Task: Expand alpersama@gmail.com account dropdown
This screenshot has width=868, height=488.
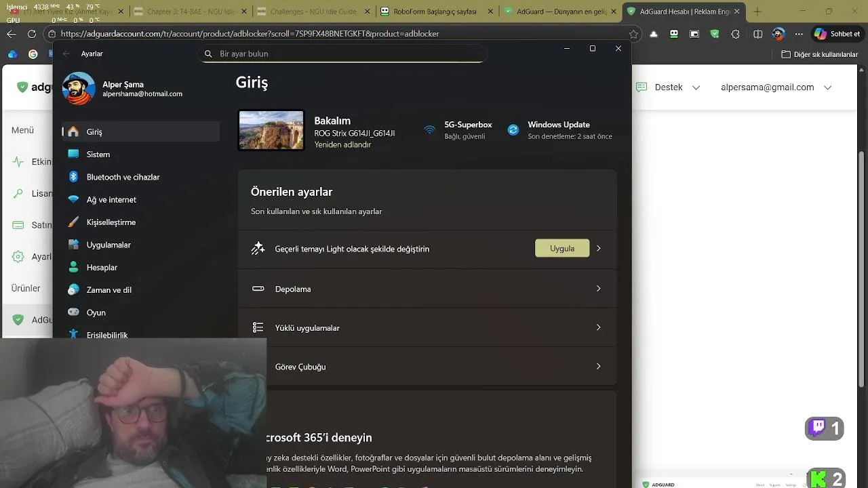Action: coord(827,87)
